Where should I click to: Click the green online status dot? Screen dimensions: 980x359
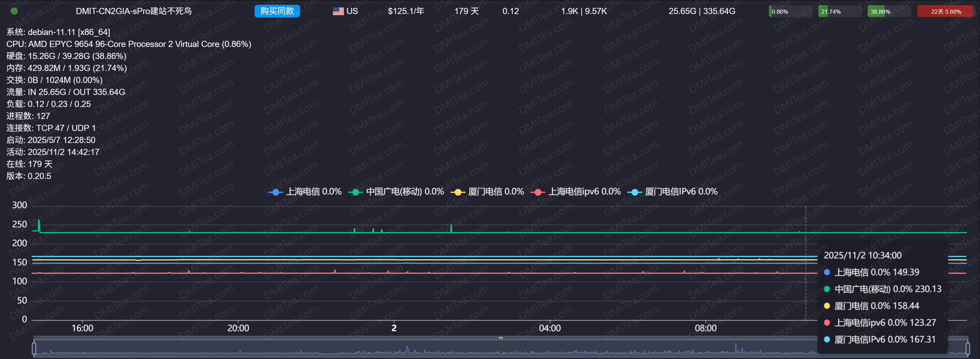14,11
